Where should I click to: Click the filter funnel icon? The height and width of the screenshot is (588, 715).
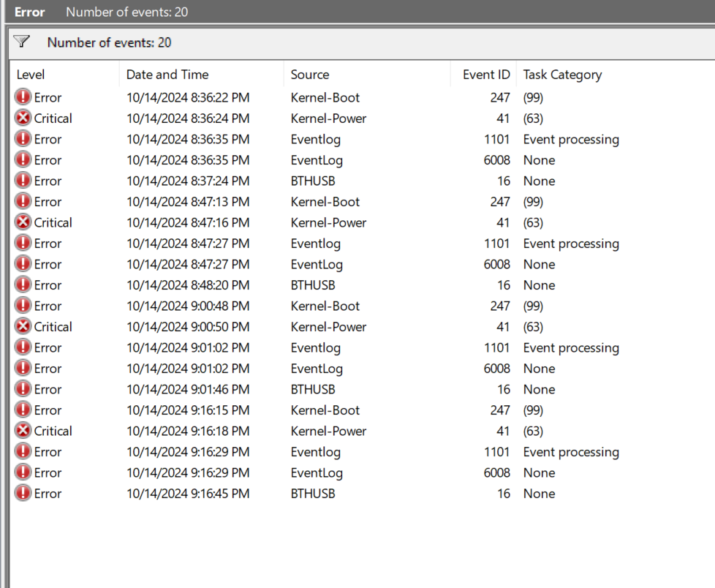(x=21, y=42)
